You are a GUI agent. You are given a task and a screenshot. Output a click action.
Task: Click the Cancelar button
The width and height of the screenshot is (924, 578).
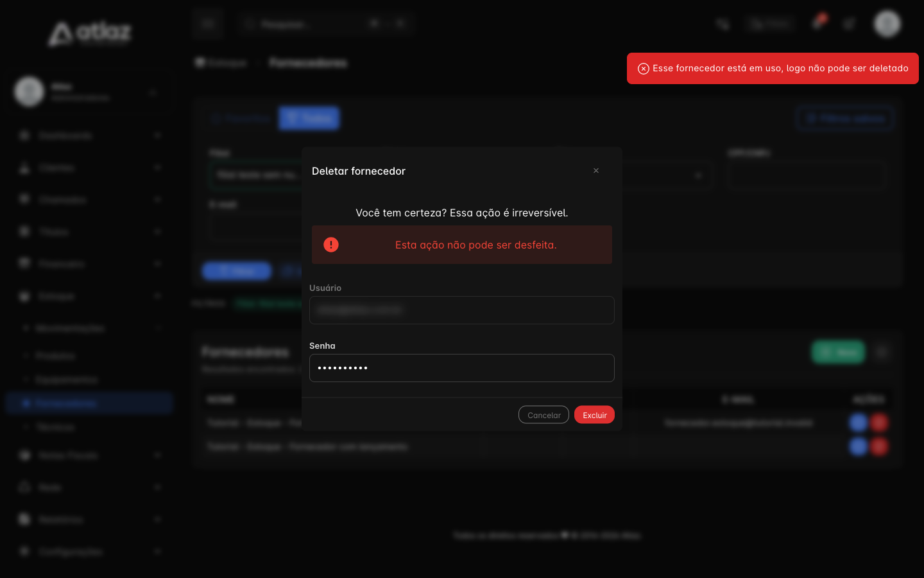point(543,415)
